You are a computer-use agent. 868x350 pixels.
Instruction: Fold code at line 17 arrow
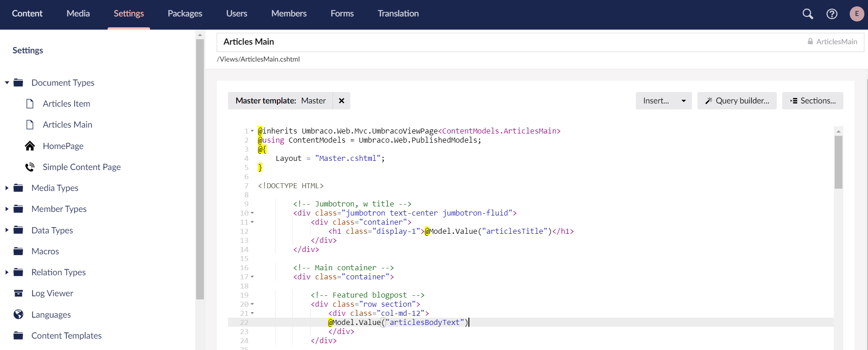(x=252, y=277)
